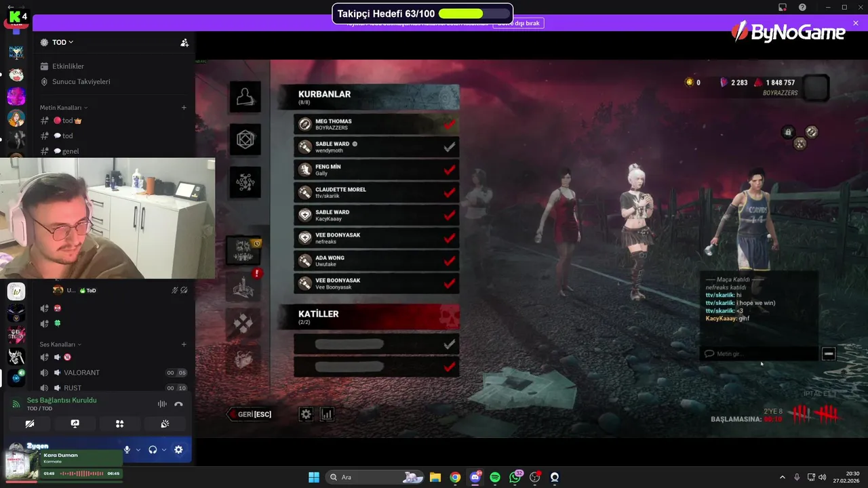The height and width of the screenshot is (488, 868).
Task: Collapse the Metin Kanalları category
Action: point(64,108)
